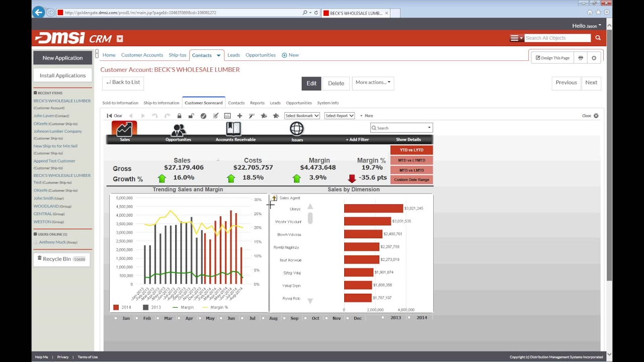Viewport: 644px width, 362px height.
Task: Select Custom Date Range button
Action: click(x=412, y=179)
